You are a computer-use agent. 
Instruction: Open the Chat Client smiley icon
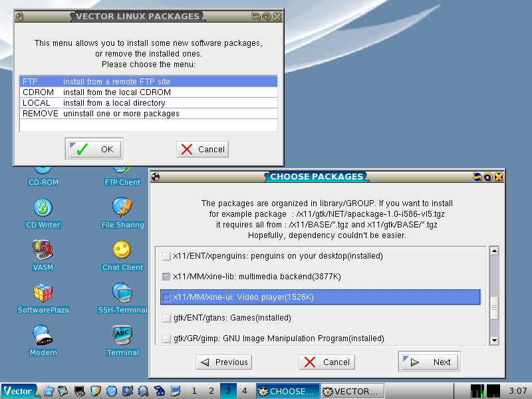coord(122,251)
